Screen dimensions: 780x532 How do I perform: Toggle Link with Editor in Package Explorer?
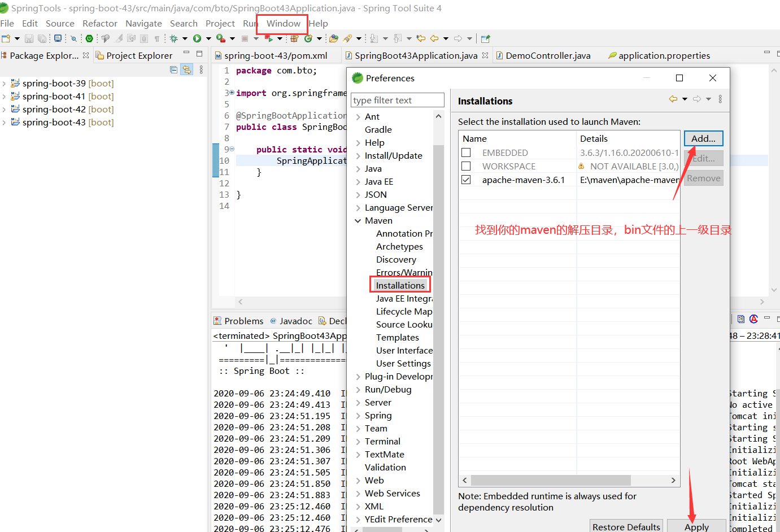[186, 69]
